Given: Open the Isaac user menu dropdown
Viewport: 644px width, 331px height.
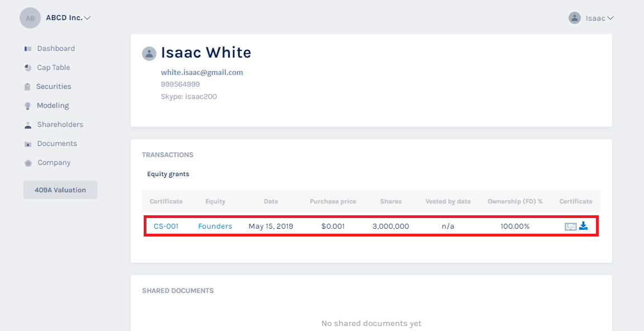Looking at the screenshot, I should pyautogui.click(x=610, y=18).
